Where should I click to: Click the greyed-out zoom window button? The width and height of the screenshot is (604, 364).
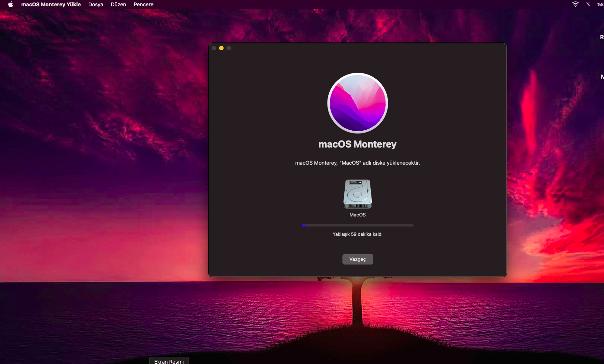point(229,48)
